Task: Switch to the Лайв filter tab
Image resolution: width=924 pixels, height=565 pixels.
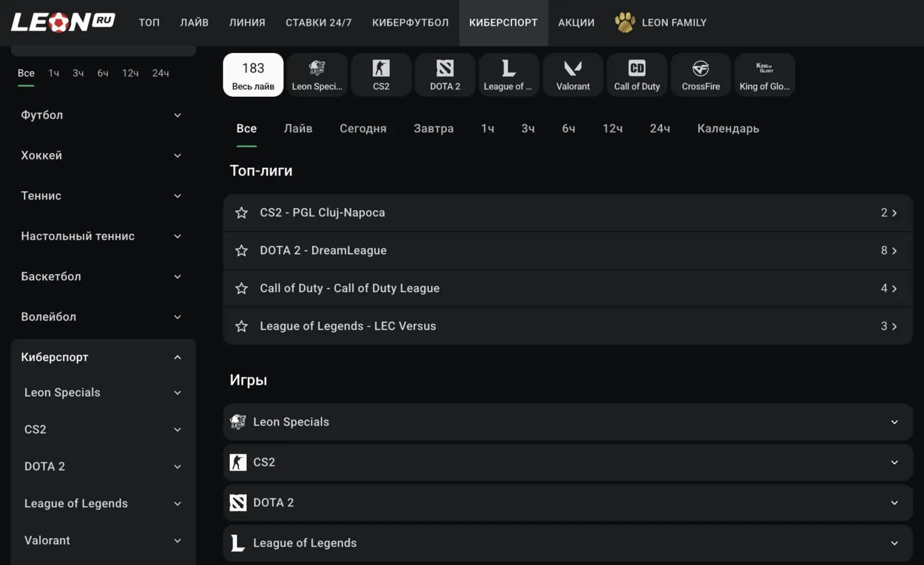Action: (x=298, y=129)
